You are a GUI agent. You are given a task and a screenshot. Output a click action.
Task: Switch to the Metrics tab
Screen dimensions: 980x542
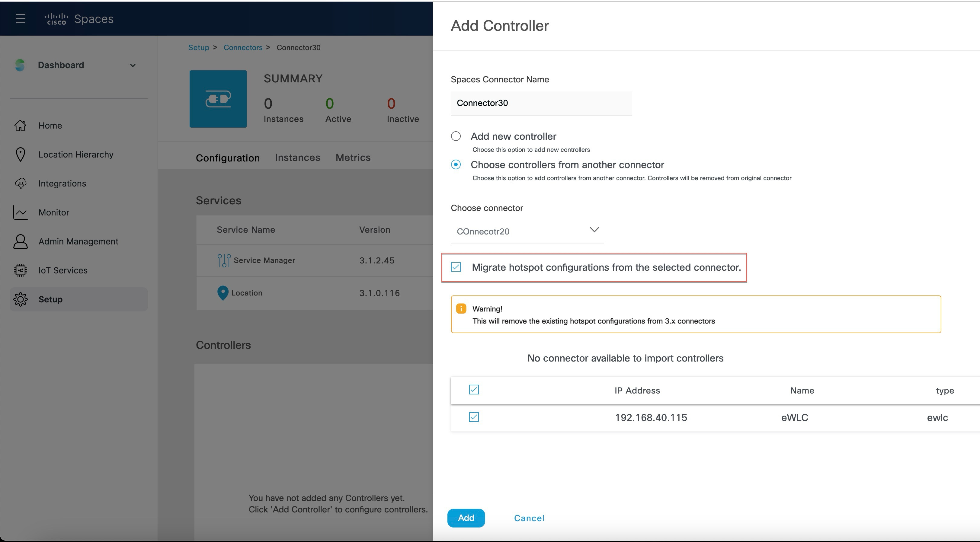[x=353, y=158]
